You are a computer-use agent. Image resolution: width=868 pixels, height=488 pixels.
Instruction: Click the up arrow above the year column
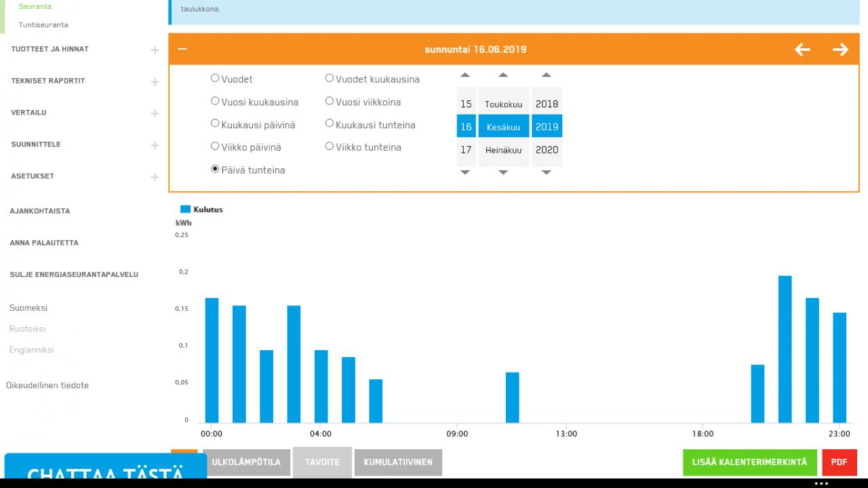click(x=547, y=75)
